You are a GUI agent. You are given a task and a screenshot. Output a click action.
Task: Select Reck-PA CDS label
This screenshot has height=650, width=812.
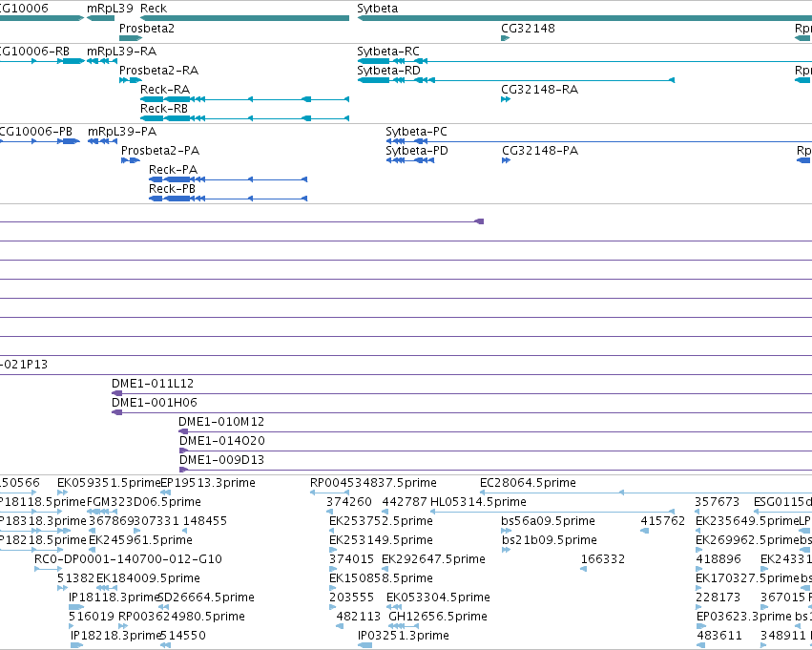(x=173, y=169)
